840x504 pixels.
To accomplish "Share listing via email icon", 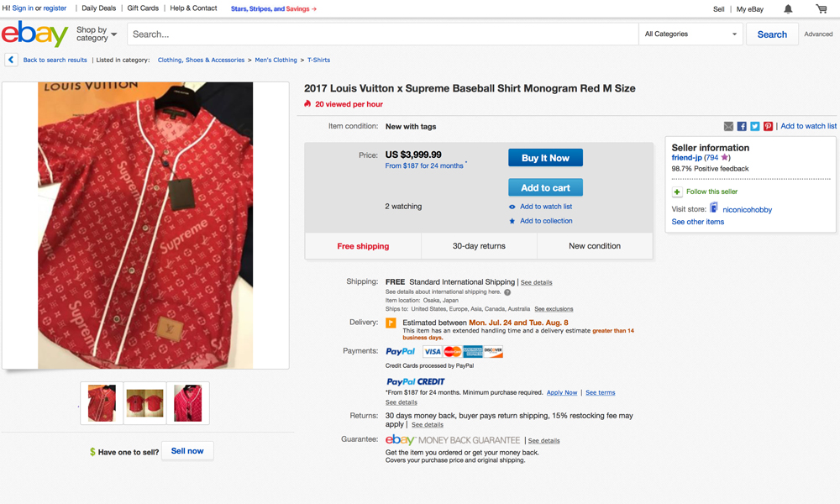I will tap(728, 126).
